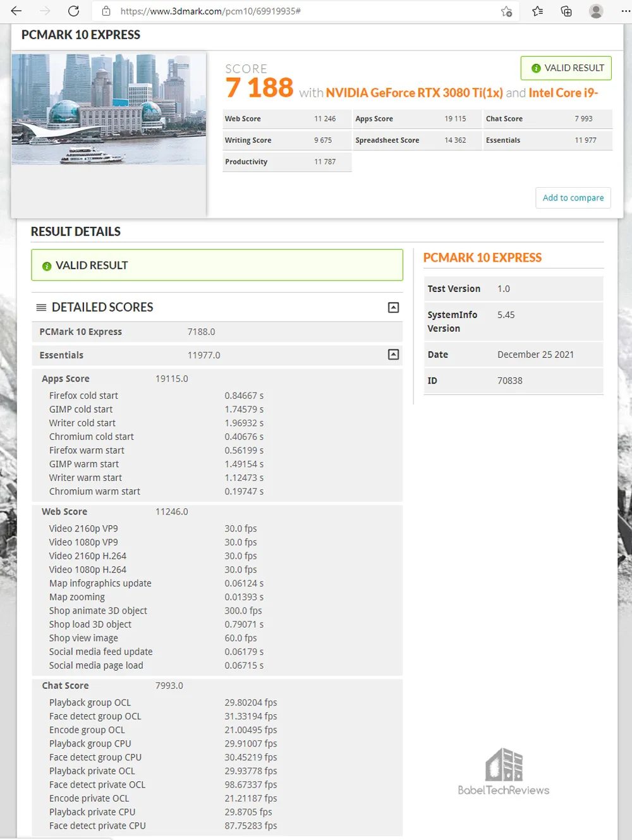Collapse the Essentials score group
Image resolution: width=632 pixels, height=840 pixels.
pos(393,355)
